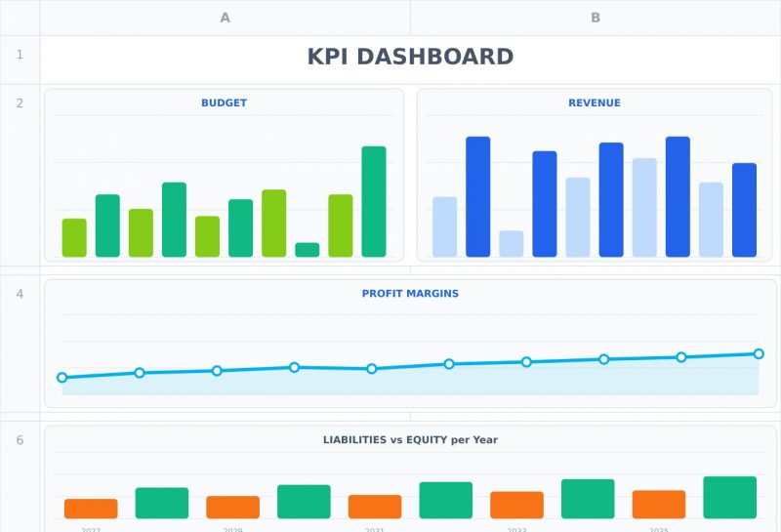The height and width of the screenshot is (532, 781).
Task: Select row 2 header
Action: click(20, 176)
